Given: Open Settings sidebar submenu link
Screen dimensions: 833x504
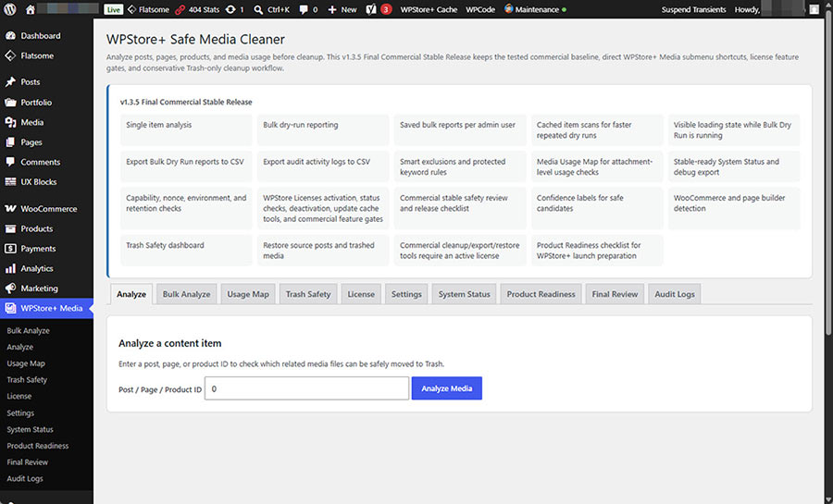Looking at the screenshot, I should tap(20, 412).
